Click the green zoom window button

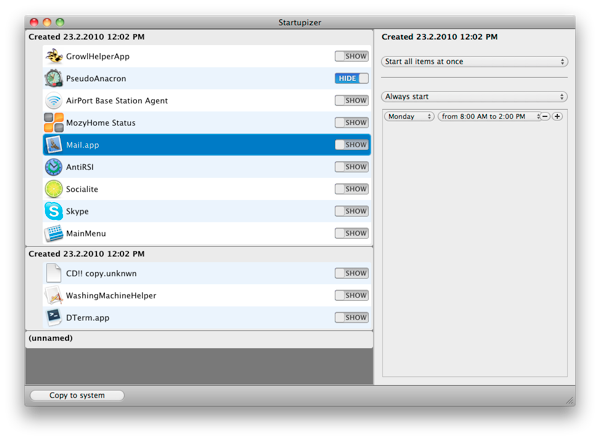pos(60,22)
